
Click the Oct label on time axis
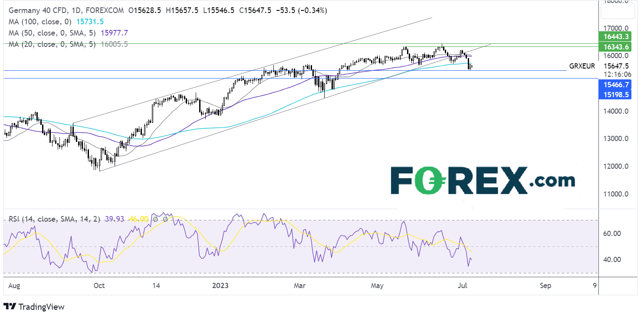tap(99, 286)
